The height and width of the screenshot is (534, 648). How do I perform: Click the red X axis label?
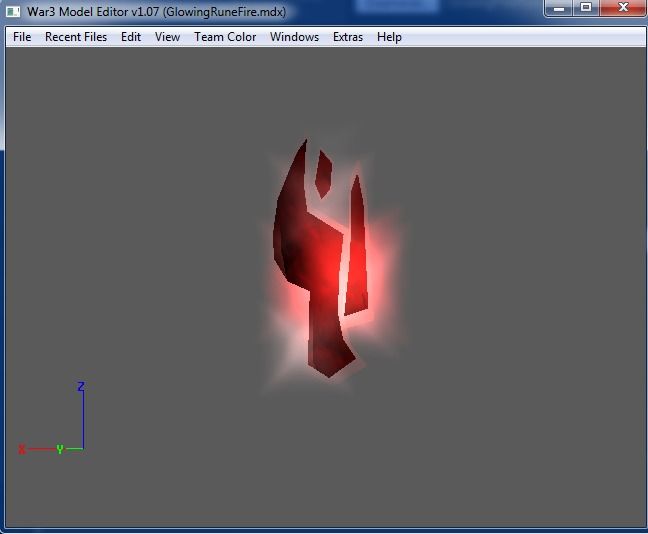[22, 449]
